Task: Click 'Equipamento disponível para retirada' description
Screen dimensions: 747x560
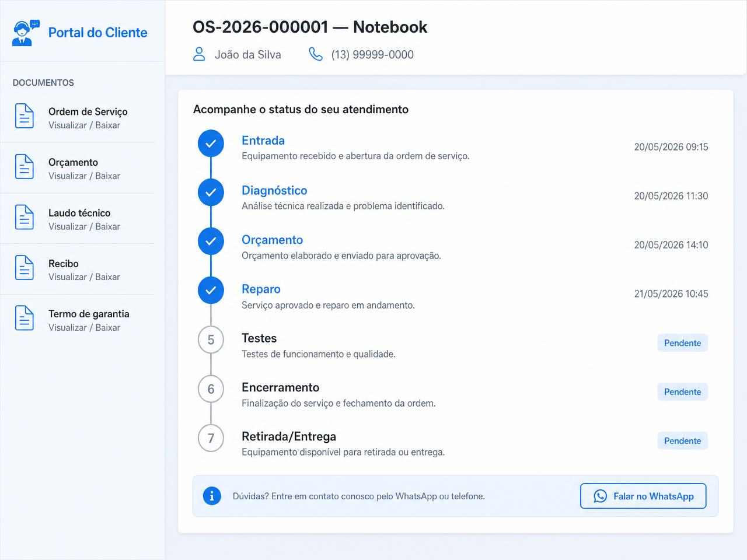Action: 343,452
